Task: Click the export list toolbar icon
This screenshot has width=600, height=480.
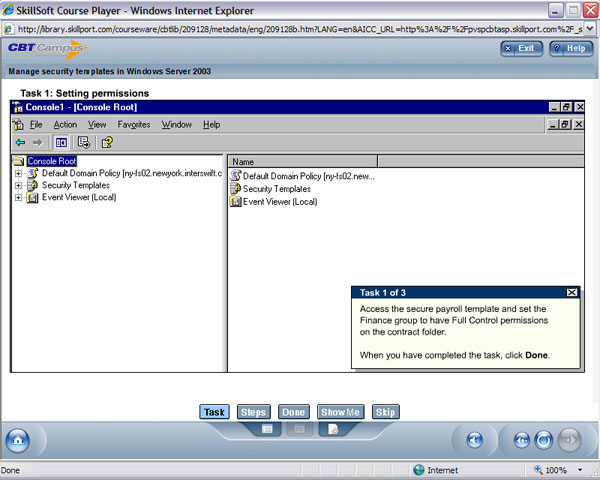Action: pyautogui.click(x=84, y=143)
